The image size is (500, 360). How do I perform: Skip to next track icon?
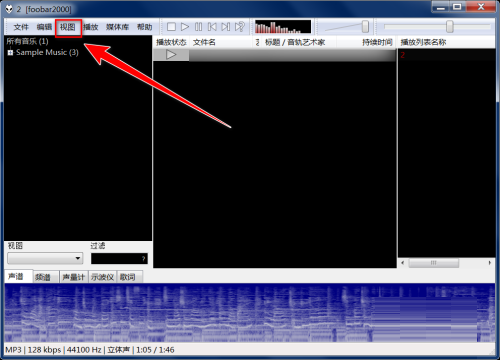click(x=226, y=27)
